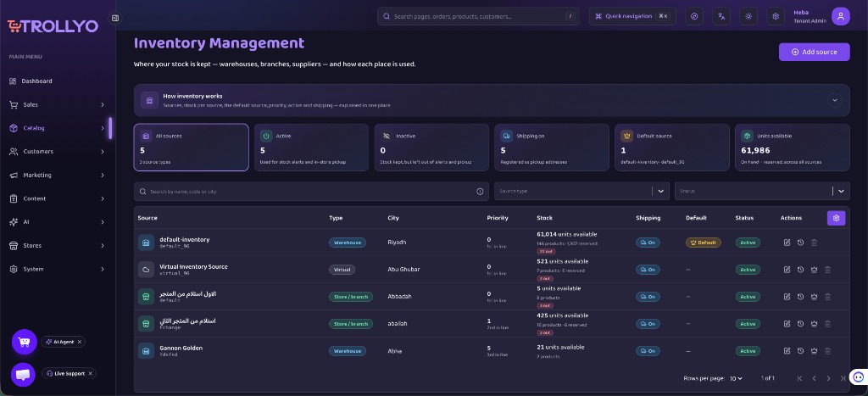Open the System menu in sidebar
Screen dimensions: 868x396
[57, 269]
